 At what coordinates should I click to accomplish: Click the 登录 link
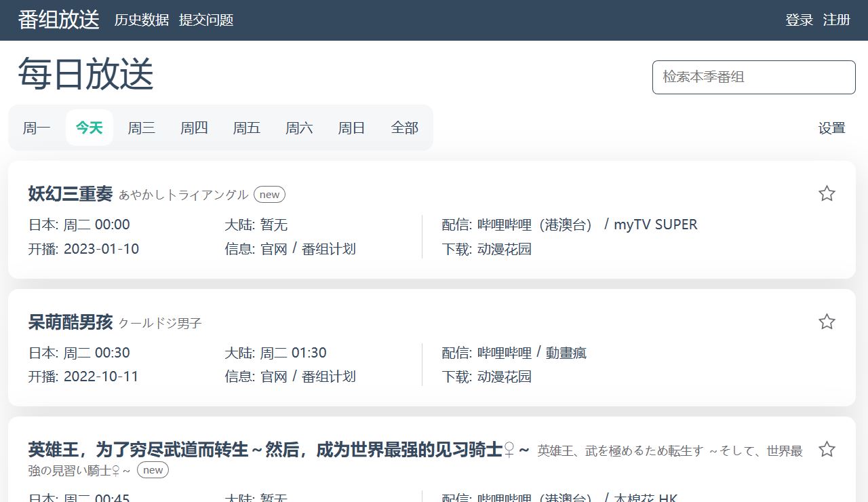point(799,20)
